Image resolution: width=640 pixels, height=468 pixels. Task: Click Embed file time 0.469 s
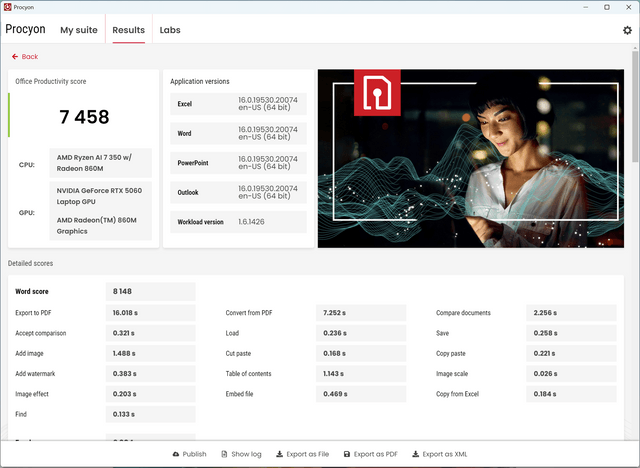(x=361, y=394)
